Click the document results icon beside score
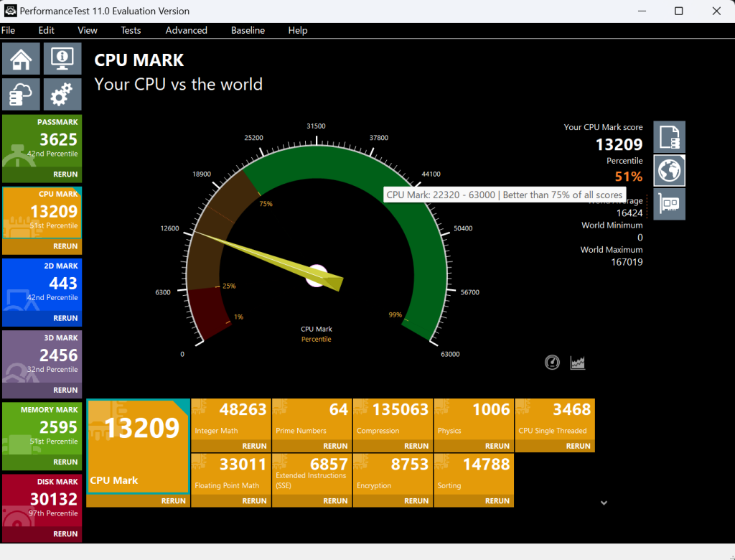This screenshot has width=735, height=560. (x=669, y=136)
